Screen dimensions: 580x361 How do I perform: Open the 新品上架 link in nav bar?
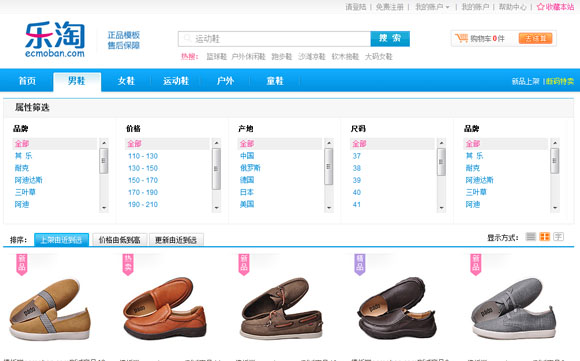point(525,81)
